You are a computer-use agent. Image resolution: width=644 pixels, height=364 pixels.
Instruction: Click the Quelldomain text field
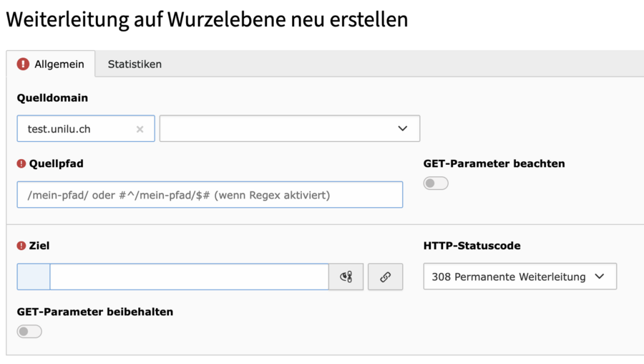pyautogui.click(x=86, y=129)
